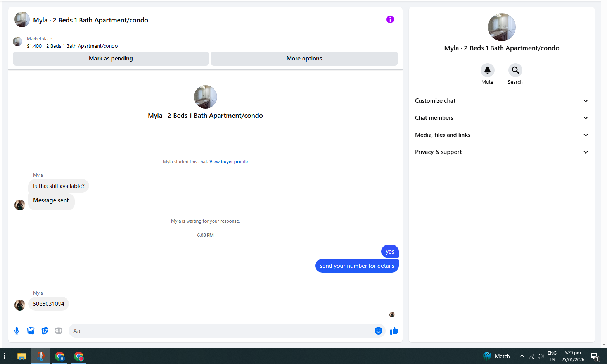
Task: Open network settings from the tray
Action: (532, 356)
